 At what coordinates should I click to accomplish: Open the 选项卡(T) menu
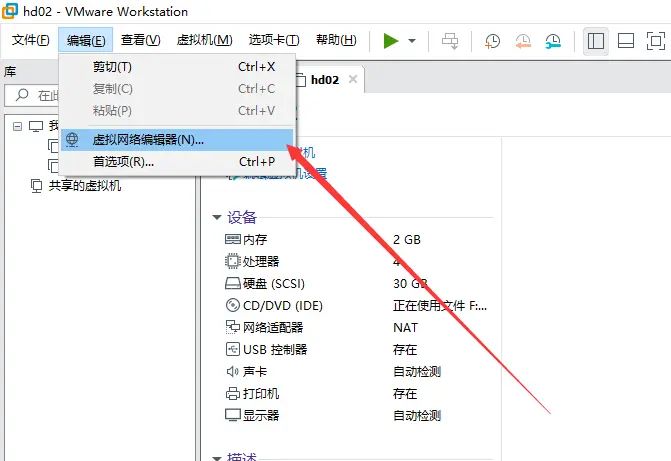274,40
